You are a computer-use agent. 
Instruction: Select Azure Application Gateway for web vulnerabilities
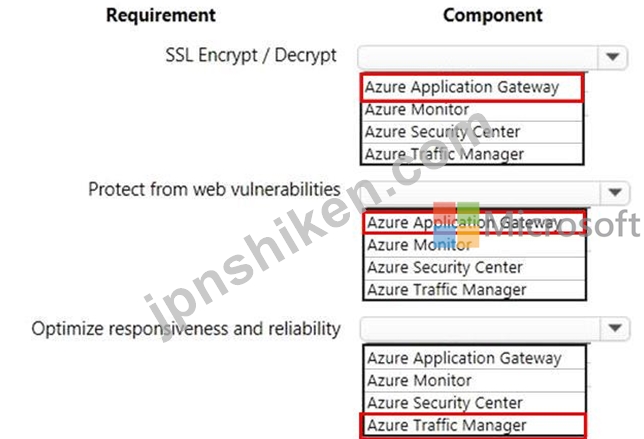[x=474, y=223]
